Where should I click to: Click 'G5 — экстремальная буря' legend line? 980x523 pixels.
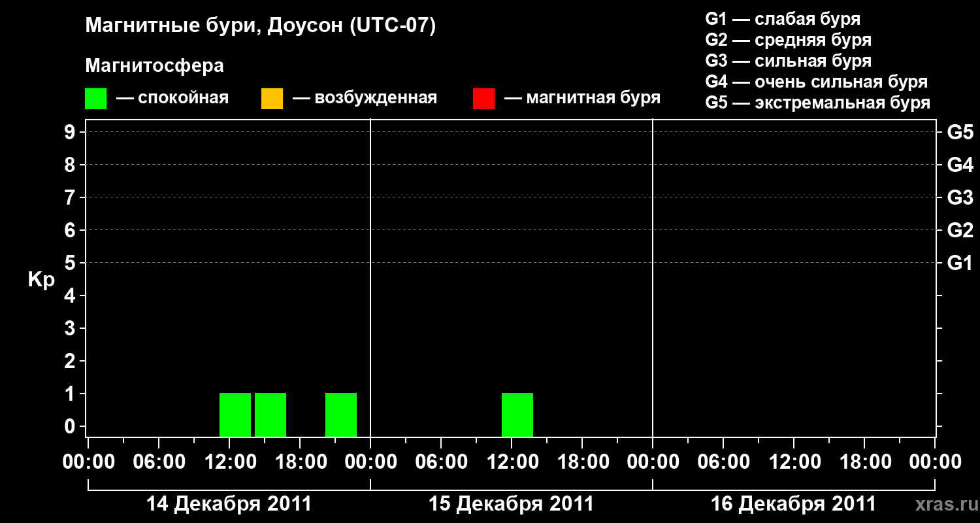click(817, 103)
